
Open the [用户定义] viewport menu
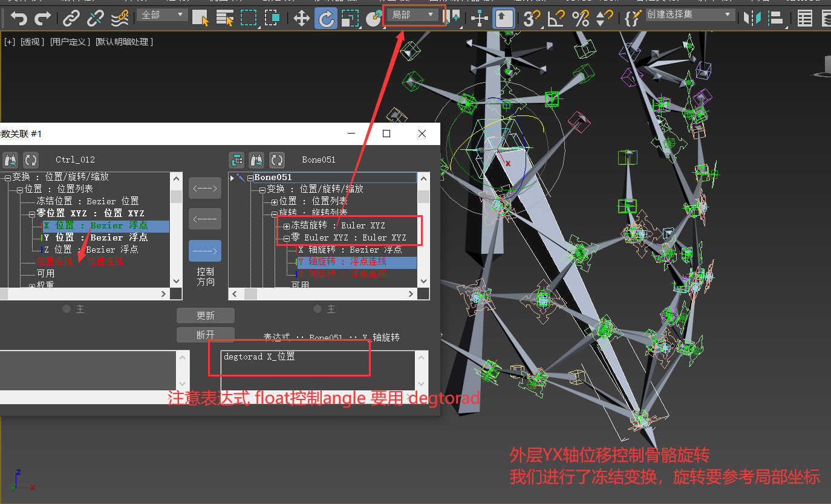click(x=70, y=42)
